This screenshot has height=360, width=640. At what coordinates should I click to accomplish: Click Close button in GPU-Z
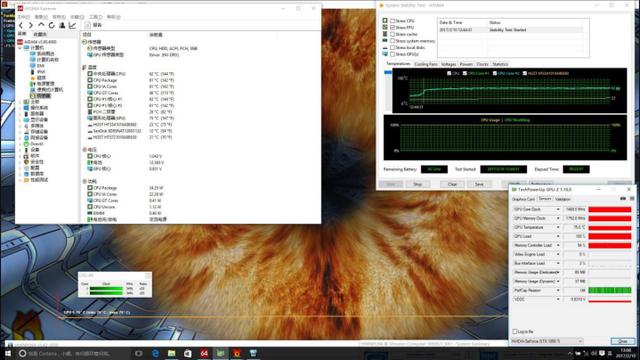[x=622, y=341]
